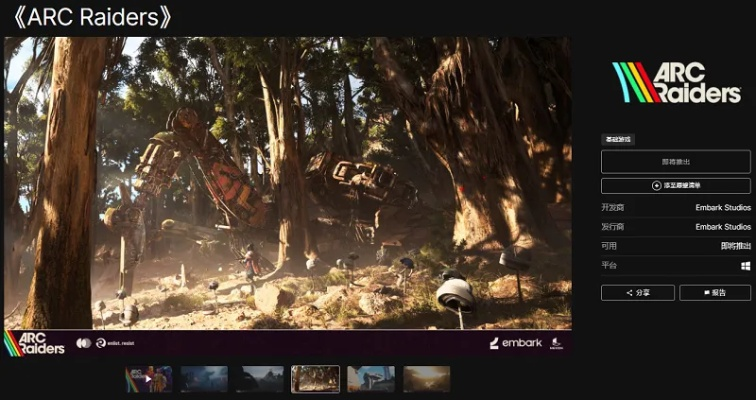Select the fifth screenshot thumbnail

(x=371, y=379)
